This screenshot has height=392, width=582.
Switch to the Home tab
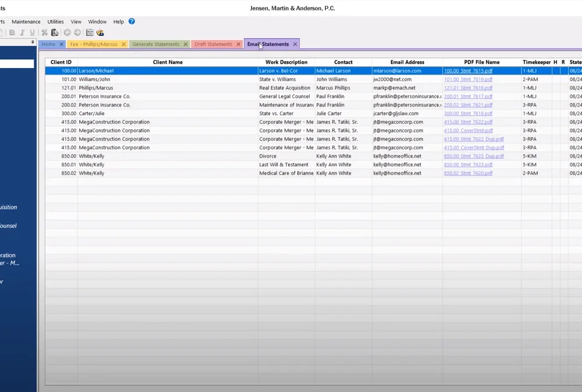click(48, 44)
